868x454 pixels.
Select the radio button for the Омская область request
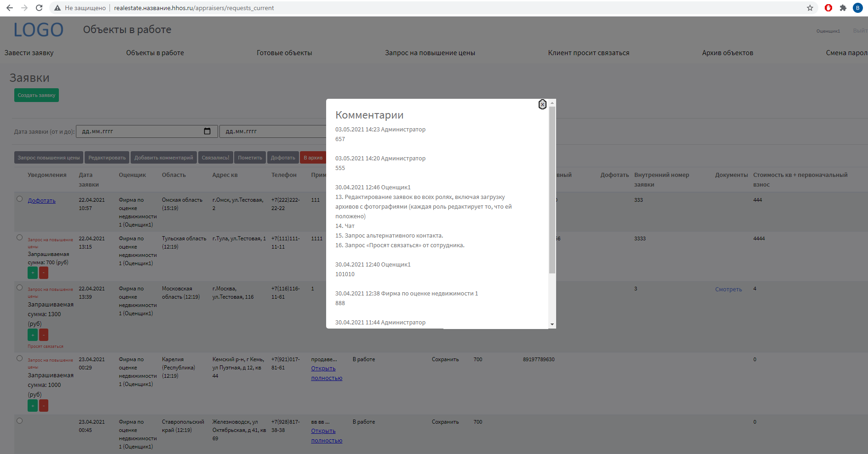click(19, 199)
